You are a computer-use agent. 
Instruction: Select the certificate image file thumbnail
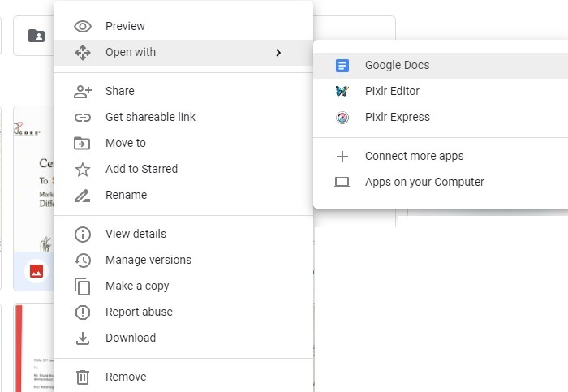point(34,179)
